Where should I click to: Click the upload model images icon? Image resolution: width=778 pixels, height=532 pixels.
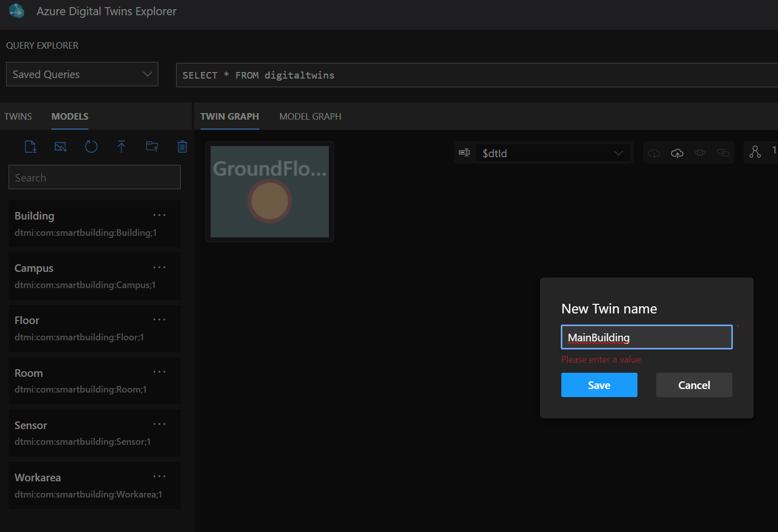[x=60, y=147]
